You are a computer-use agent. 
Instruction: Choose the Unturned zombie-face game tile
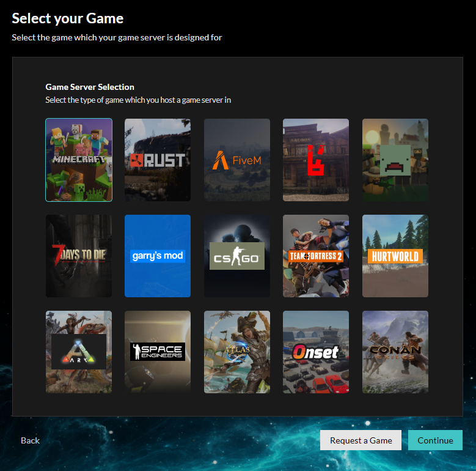[x=395, y=160]
